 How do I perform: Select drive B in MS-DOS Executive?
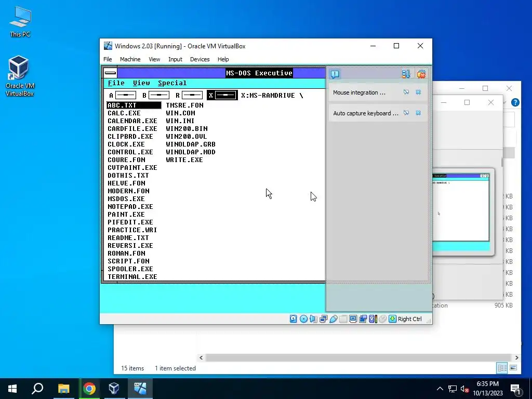pos(155,96)
